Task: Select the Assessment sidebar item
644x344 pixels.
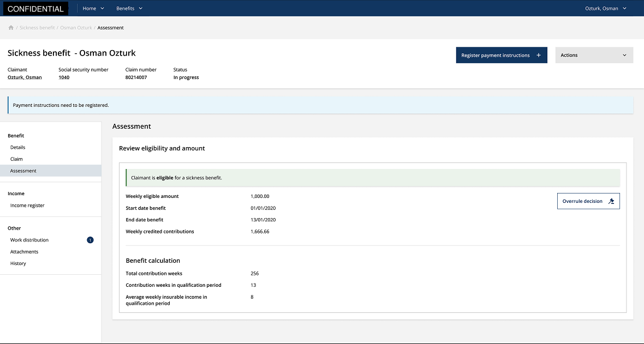Action: 23,171
